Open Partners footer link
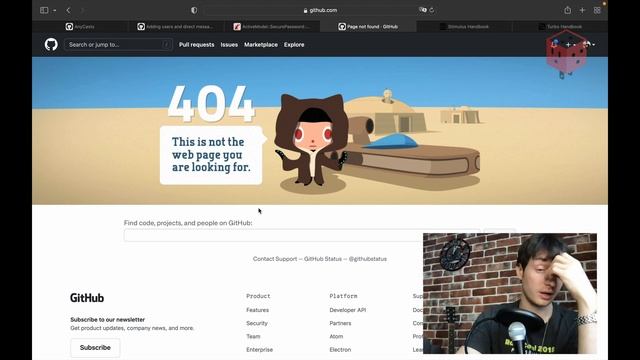The image size is (640, 360). point(340,323)
